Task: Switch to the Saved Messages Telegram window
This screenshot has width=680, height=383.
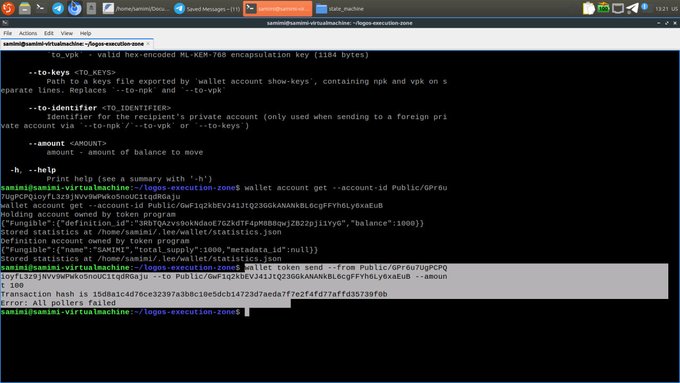Action: click(x=207, y=8)
